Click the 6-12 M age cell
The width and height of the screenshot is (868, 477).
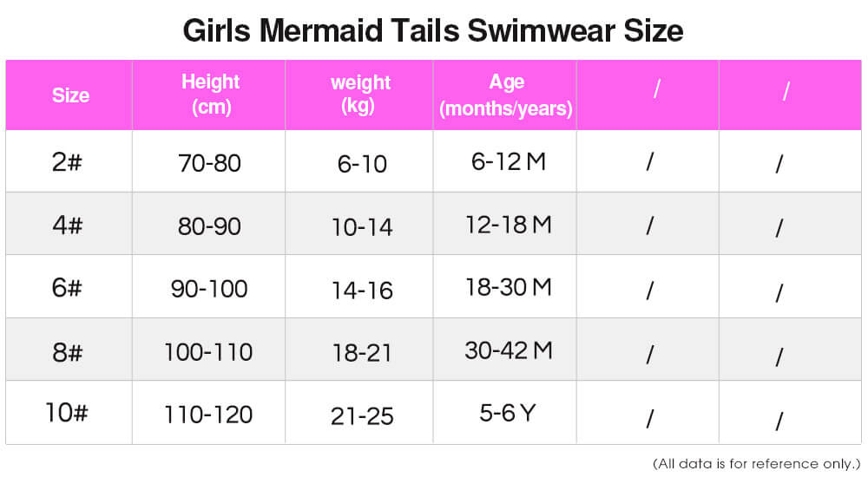508,161
